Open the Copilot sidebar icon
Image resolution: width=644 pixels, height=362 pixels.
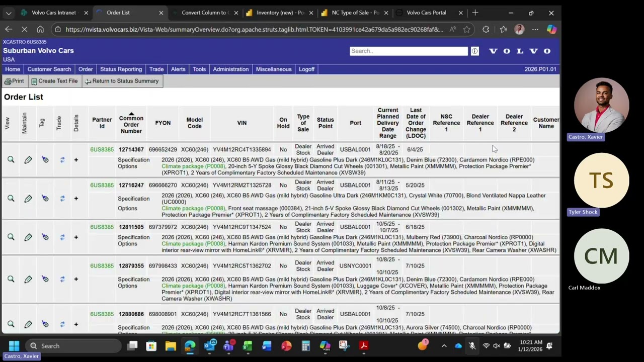[552, 30]
